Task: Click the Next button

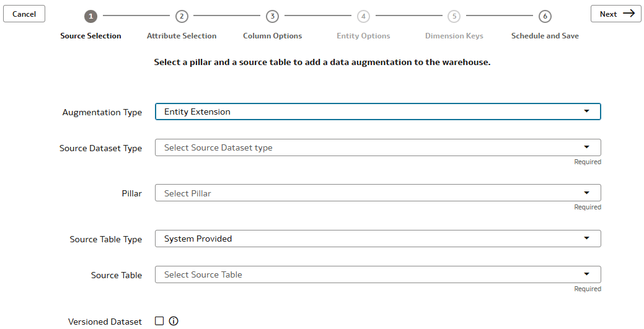Action: click(x=615, y=14)
